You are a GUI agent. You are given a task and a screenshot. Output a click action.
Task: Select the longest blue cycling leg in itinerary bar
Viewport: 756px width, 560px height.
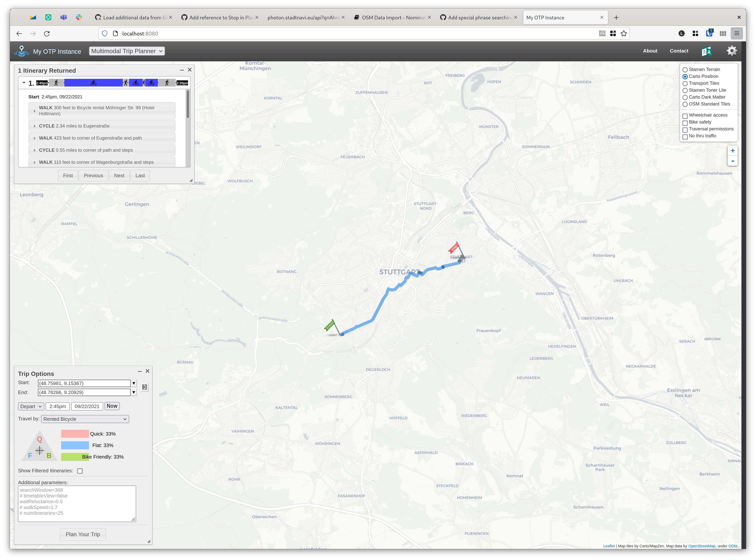coord(94,83)
